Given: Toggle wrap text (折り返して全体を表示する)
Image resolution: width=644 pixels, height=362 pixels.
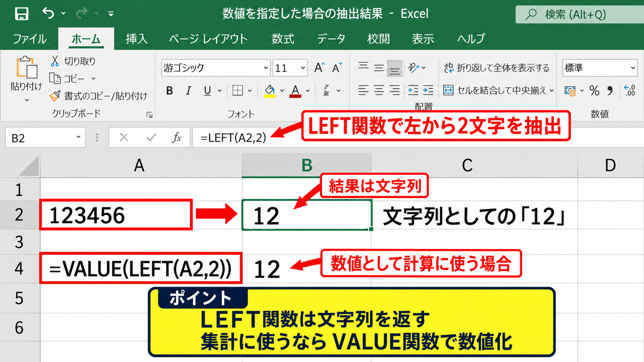Looking at the screenshot, I should [496, 68].
